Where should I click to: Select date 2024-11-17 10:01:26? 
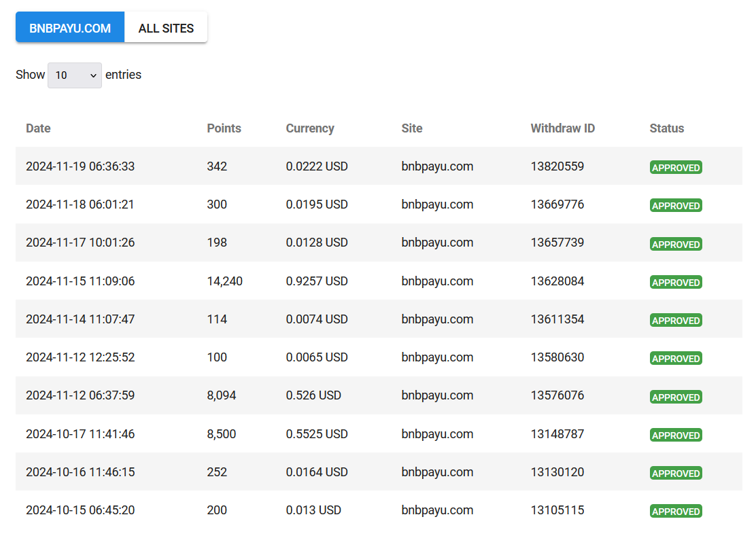pos(80,243)
